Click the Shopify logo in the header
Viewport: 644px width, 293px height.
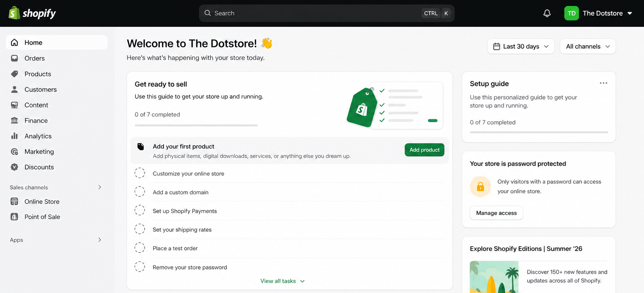[32, 13]
